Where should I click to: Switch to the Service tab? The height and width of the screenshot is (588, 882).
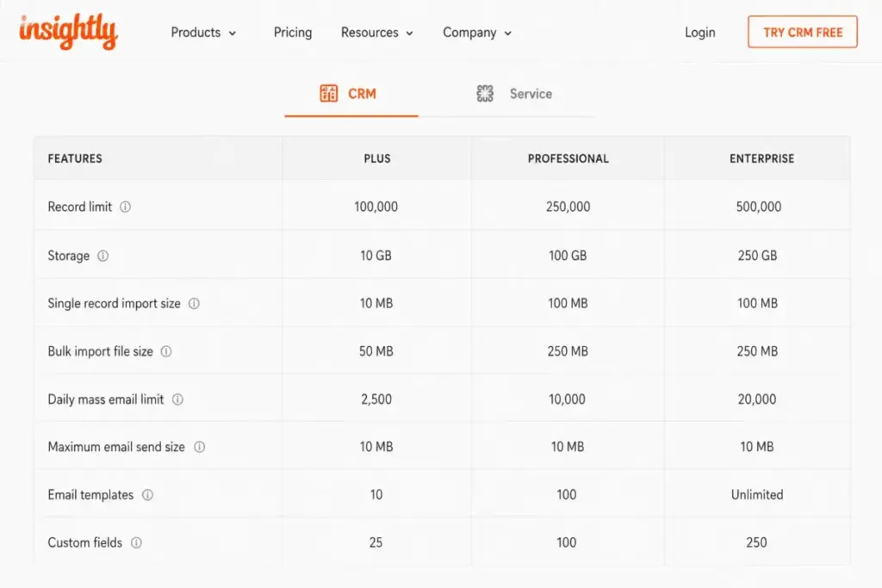click(513, 94)
